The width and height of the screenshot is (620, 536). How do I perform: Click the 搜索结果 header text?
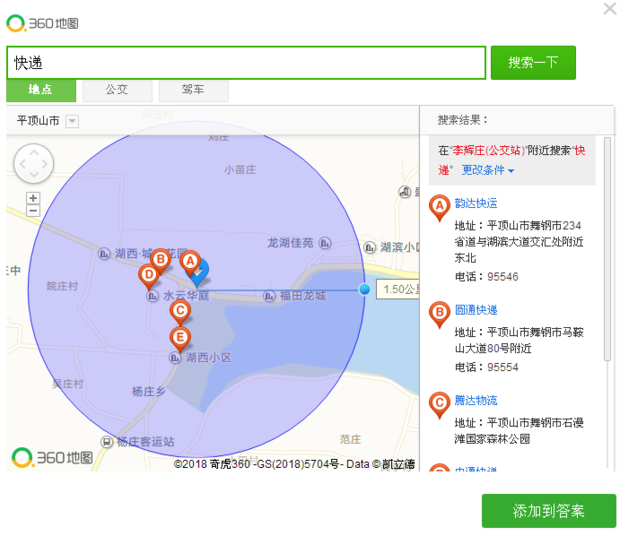pos(462,120)
